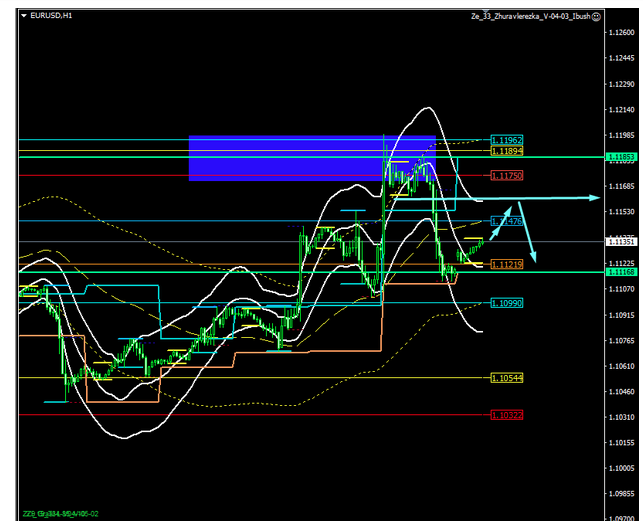
Task: Click the green indicator label at bottom-left
Action: click(x=60, y=514)
